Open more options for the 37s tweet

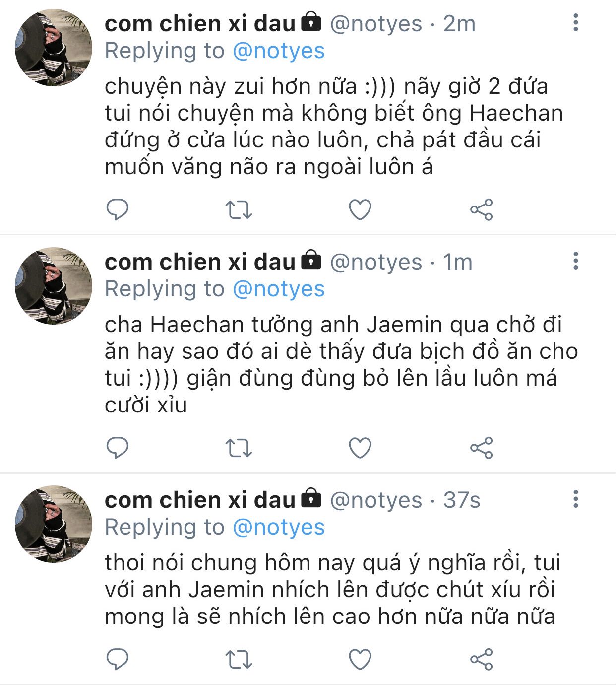coord(575,499)
